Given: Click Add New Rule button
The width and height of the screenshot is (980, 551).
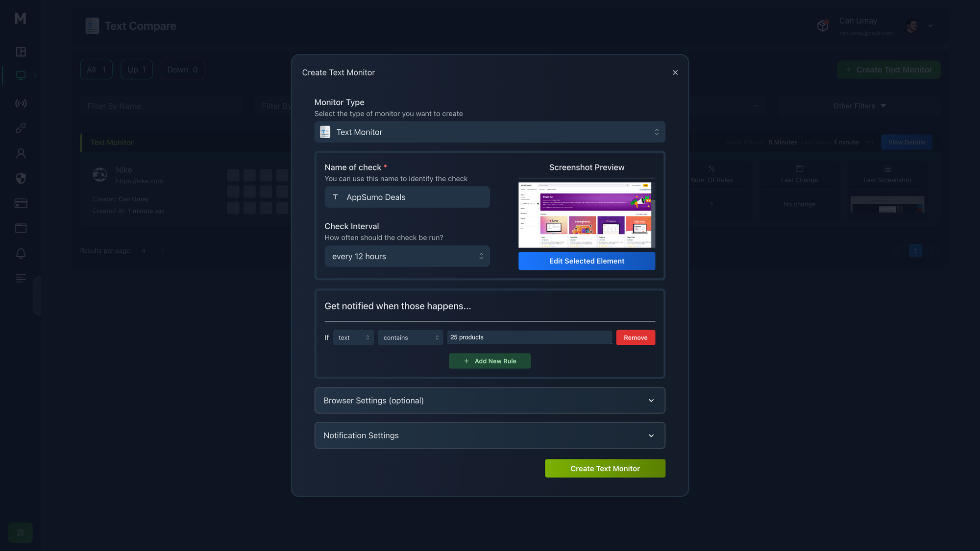Looking at the screenshot, I should [490, 360].
